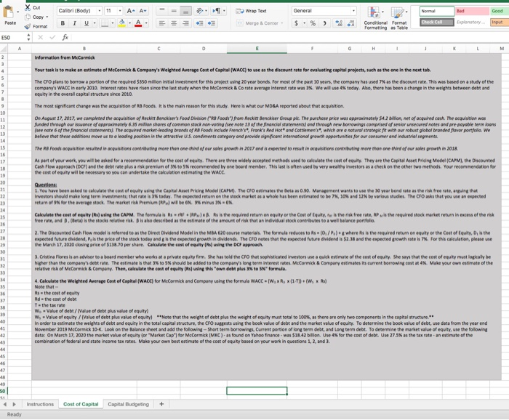509x420 pixels.
Task: Open Copy options dropdown arrow
Action: [47, 17]
